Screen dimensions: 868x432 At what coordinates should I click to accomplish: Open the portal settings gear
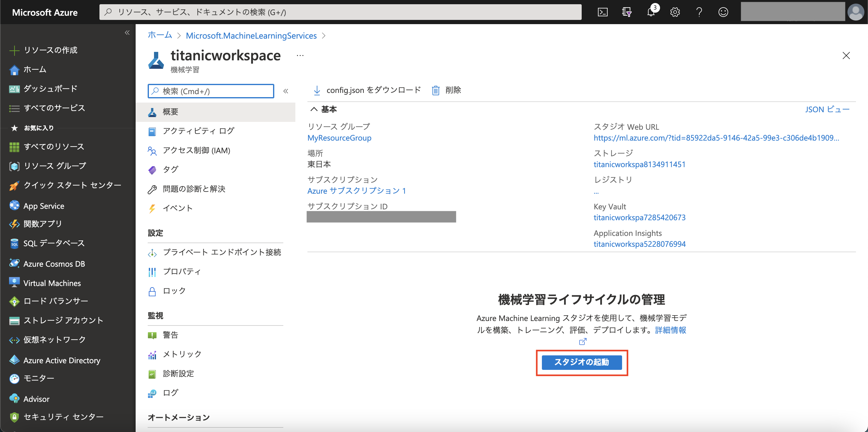[x=675, y=12]
